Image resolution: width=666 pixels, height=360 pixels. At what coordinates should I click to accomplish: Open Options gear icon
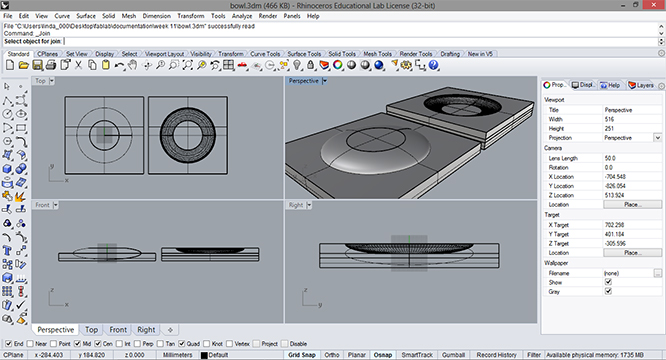tap(406, 65)
